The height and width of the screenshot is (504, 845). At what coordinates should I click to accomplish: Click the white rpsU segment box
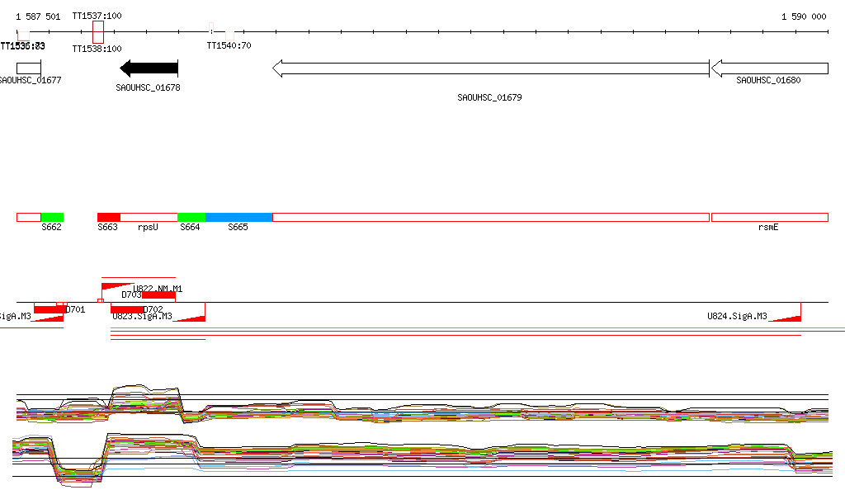tap(149, 217)
